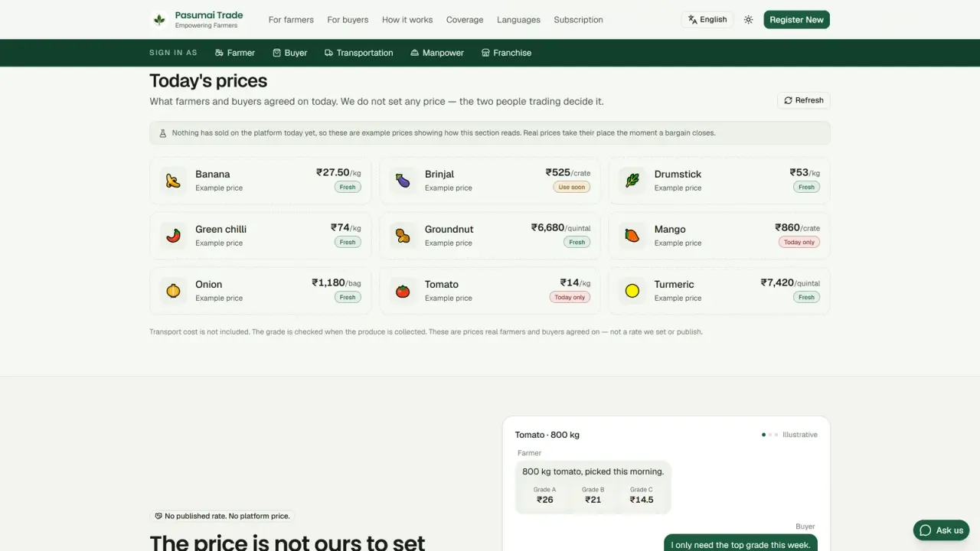
Task: Toggle the light/dark theme sun icon
Action: tap(748, 20)
